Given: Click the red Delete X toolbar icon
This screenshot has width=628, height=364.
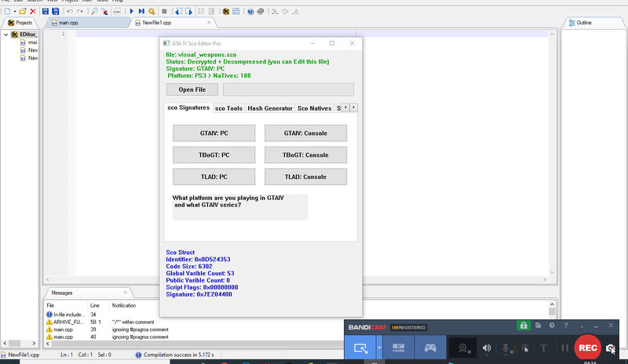Looking at the screenshot, I should (x=33, y=12).
